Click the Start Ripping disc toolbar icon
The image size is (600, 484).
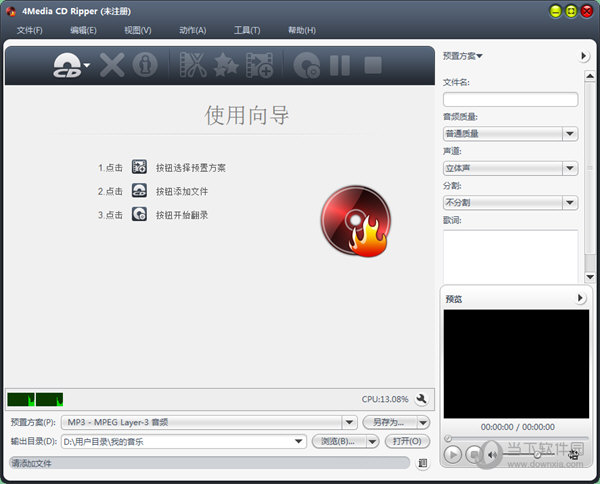[307, 65]
